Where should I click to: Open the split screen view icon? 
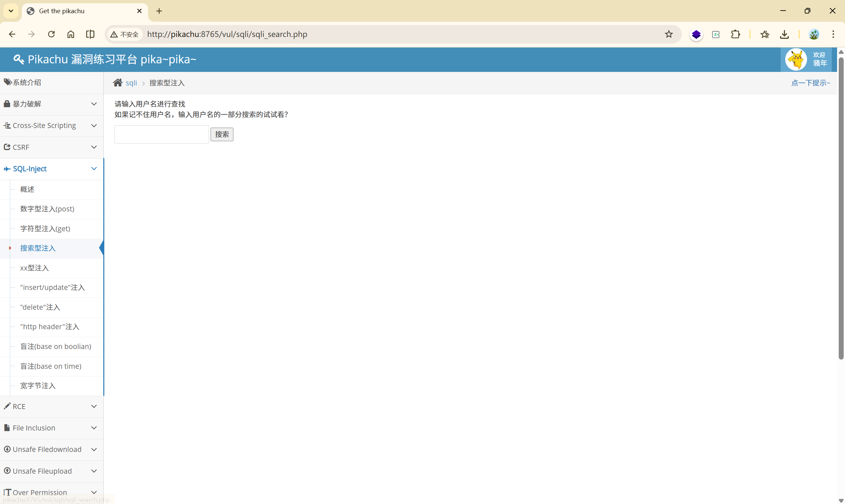pyautogui.click(x=90, y=34)
